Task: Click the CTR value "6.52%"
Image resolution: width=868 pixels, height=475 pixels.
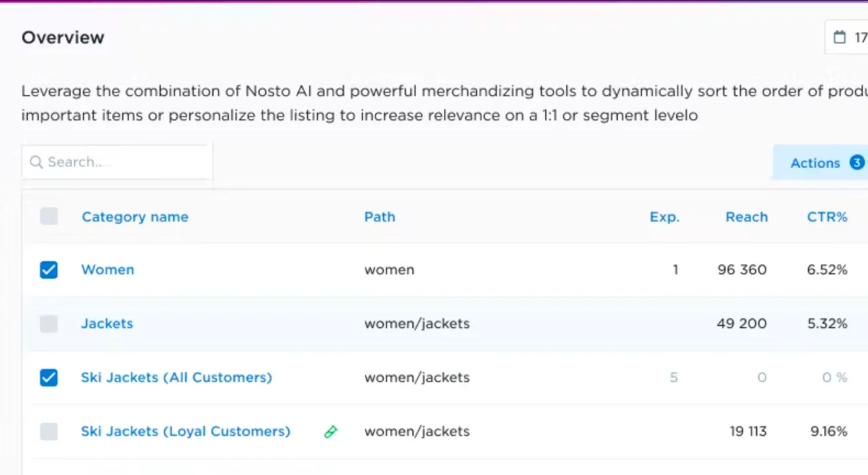Action: pyautogui.click(x=827, y=269)
